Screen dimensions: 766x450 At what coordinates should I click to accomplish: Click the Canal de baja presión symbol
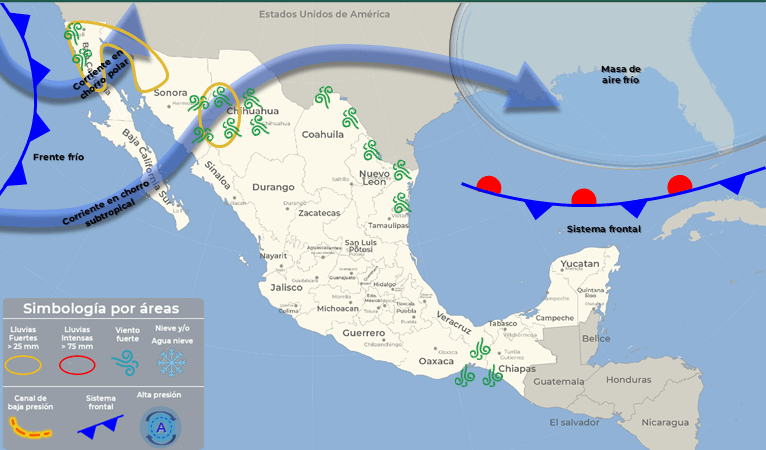coord(32,430)
